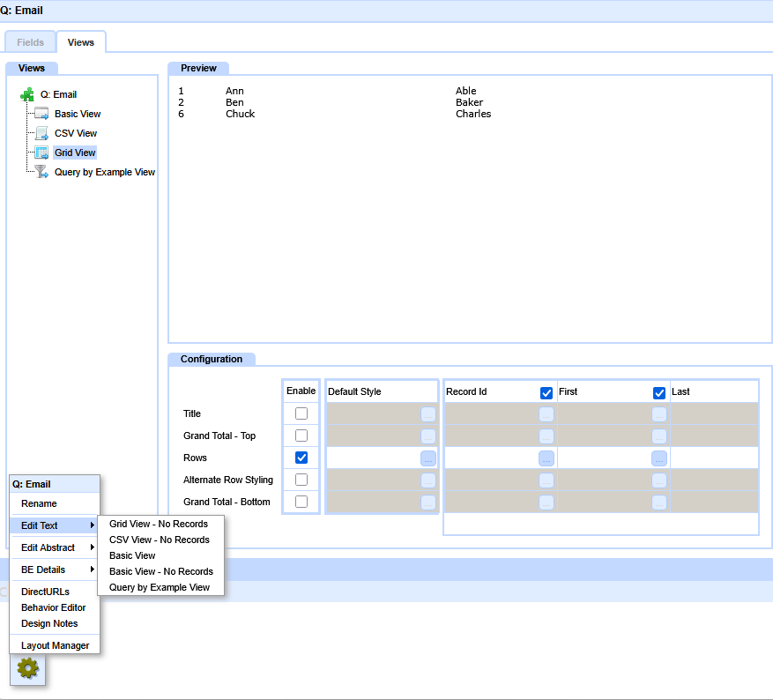
Task: Click the Grid View table icon
Action: (41, 153)
